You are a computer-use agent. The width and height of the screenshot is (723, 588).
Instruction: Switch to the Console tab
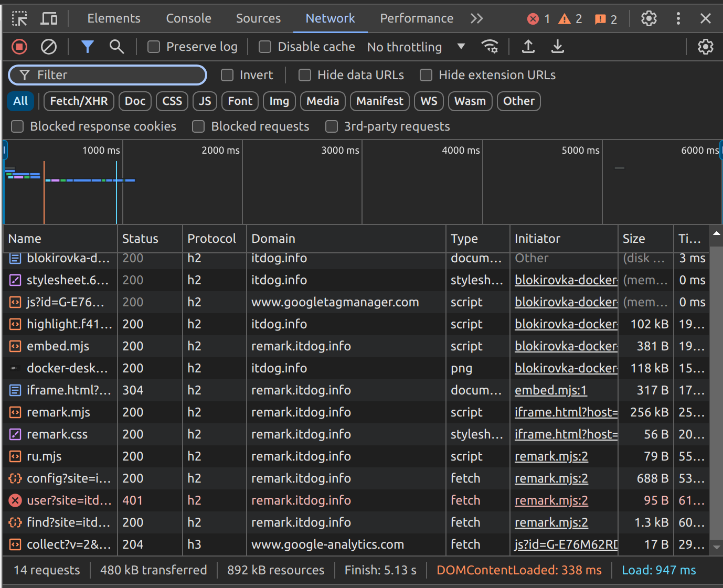coord(188,18)
